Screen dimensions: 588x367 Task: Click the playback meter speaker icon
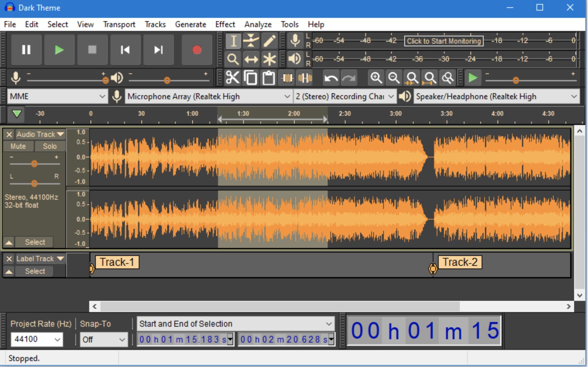tap(295, 59)
